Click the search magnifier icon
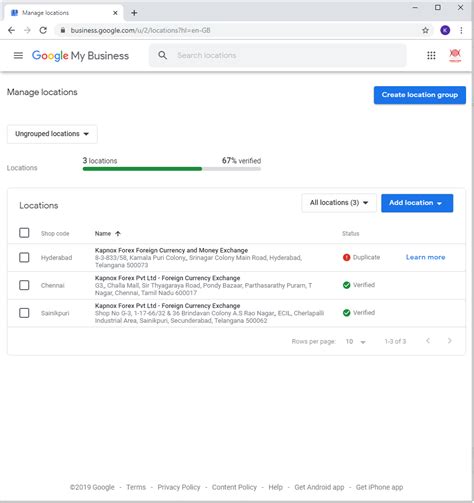The width and height of the screenshot is (474, 503). pos(162,55)
